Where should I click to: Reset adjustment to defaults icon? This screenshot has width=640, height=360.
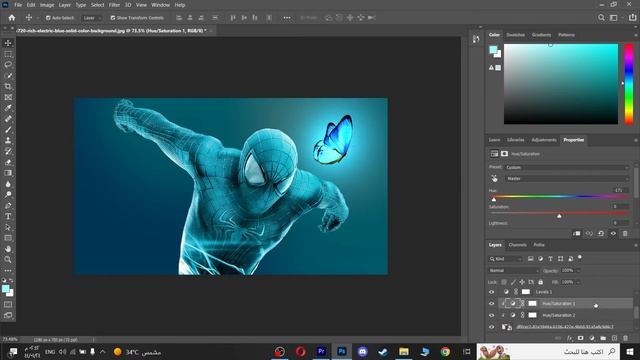(x=601, y=233)
